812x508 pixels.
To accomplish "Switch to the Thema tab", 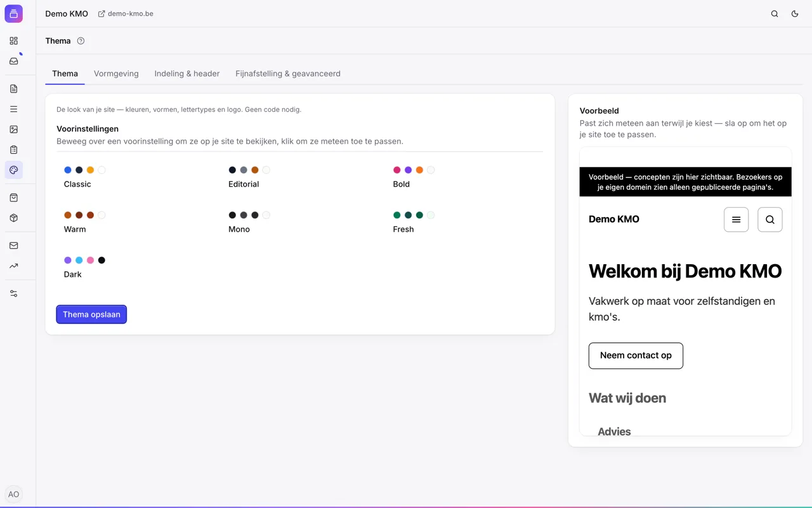I will [x=65, y=74].
